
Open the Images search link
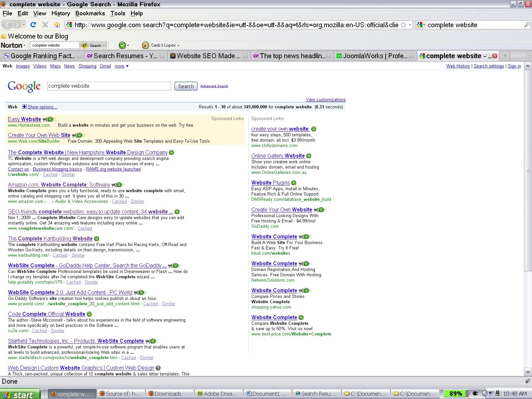click(23, 66)
